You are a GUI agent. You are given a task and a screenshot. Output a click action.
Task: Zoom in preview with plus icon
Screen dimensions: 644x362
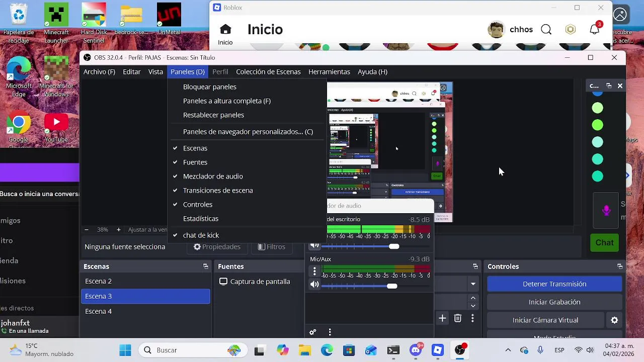pyautogui.click(x=119, y=229)
